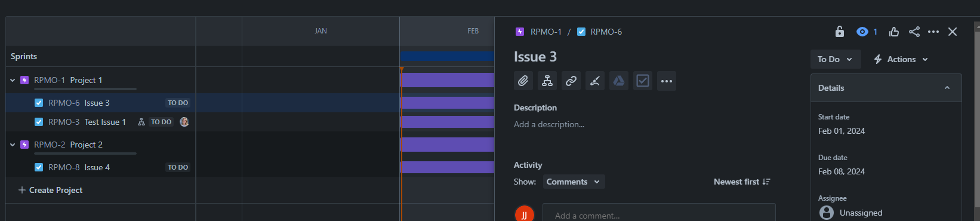Open the To Do status dropdown

[x=836, y=59]
